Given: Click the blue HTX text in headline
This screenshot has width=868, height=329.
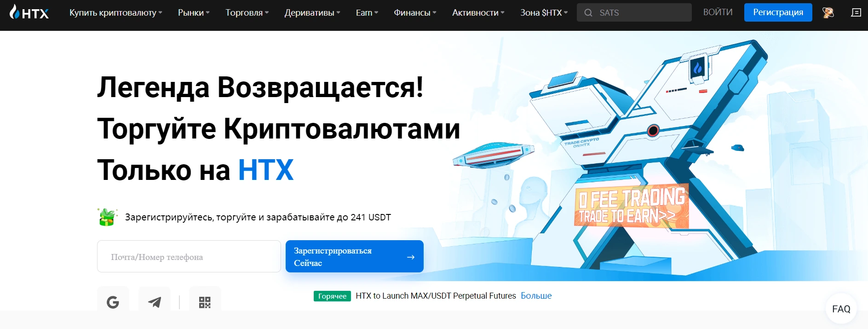Looking at the screenshot, I should pyautogui.click(x=266, y=170).
